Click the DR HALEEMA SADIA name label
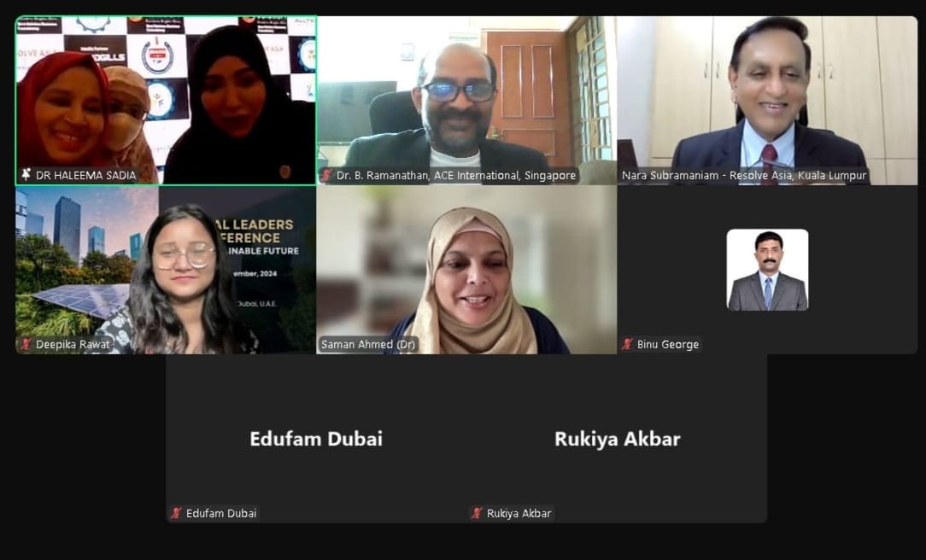This screenshot has height=560, width=926. click(x=85, y=175)
